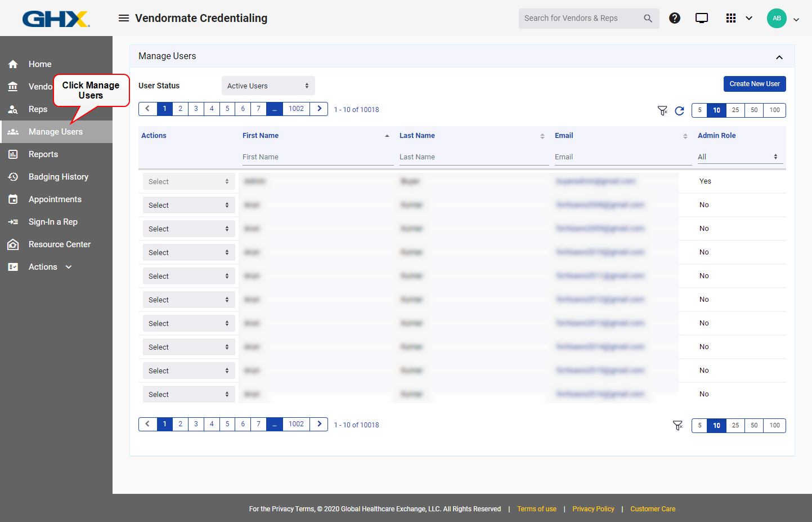Click the Actions sidebar icon

click(13, 267)
